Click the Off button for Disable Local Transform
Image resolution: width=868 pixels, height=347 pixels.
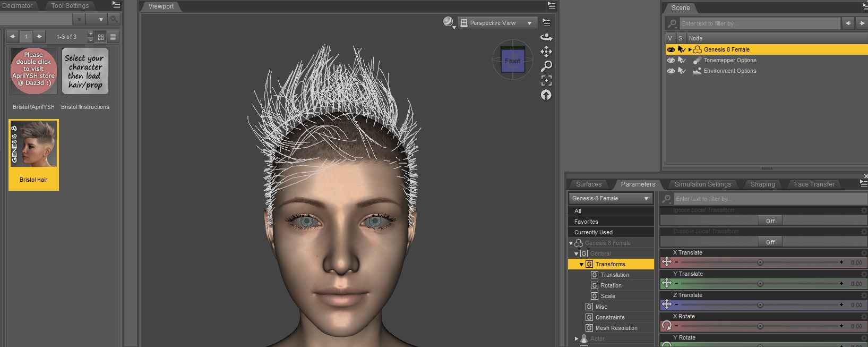coord(770,242)
